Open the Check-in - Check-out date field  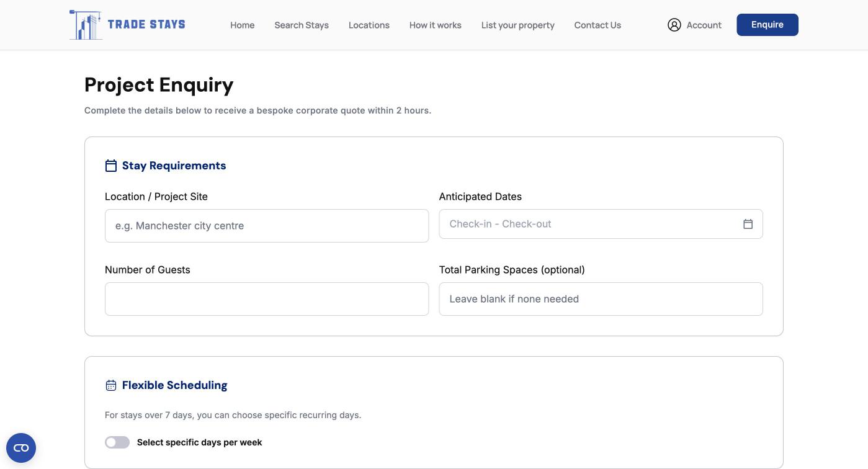point(601,224)
